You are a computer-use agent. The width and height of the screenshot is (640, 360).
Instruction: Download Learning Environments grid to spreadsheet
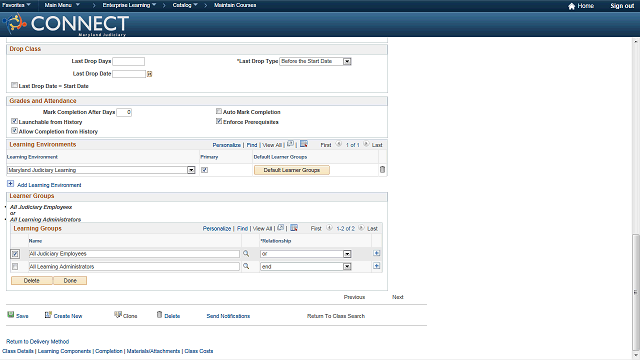tap(304, 144)
